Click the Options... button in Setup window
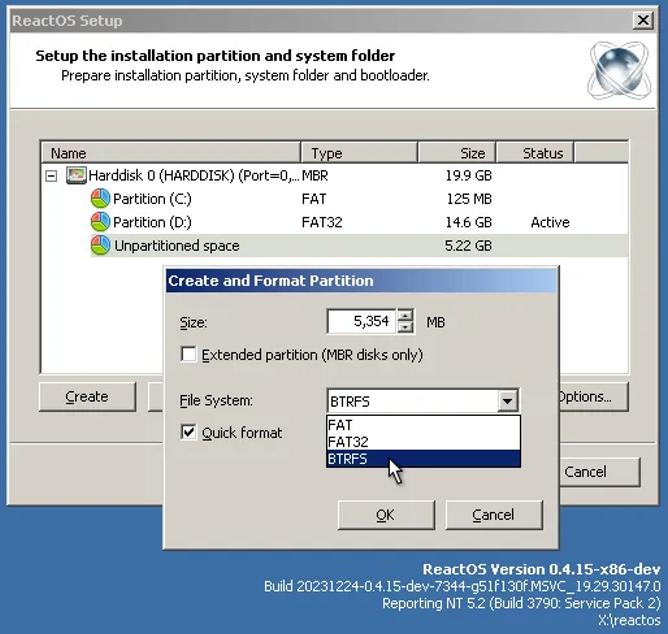Screen dimensions: 668x634 593,397
